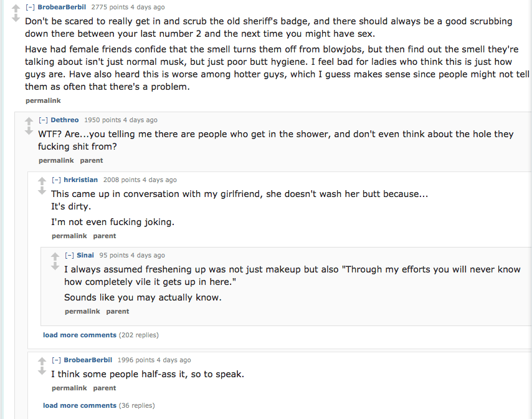Open permalink for Dethreo's comment
The height and width of the screenshot is (419, 532).
[56, 160]
